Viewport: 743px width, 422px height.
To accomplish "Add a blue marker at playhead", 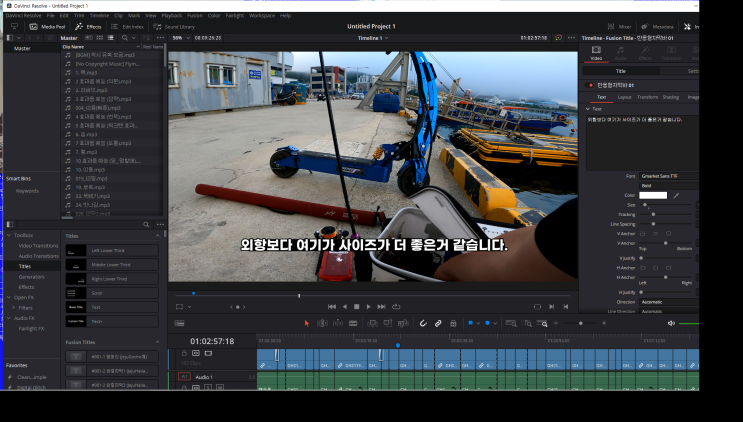I will [487, 323].
